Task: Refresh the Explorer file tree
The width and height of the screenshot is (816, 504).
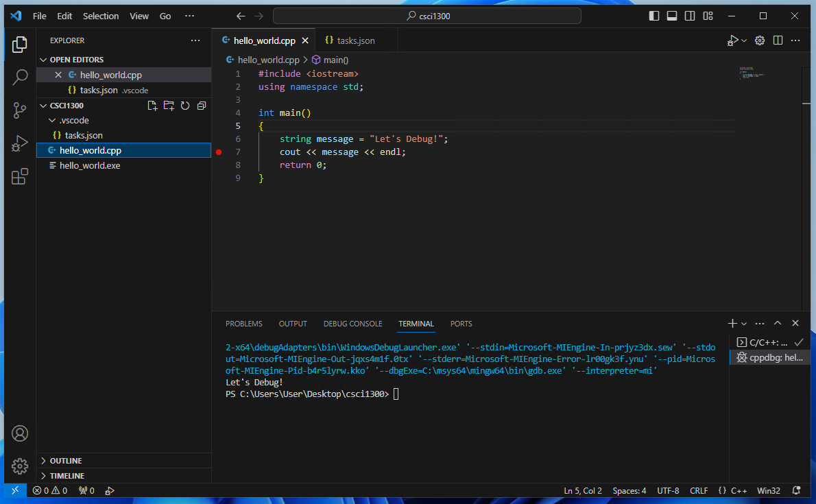Action: click(x=185, y=106)
